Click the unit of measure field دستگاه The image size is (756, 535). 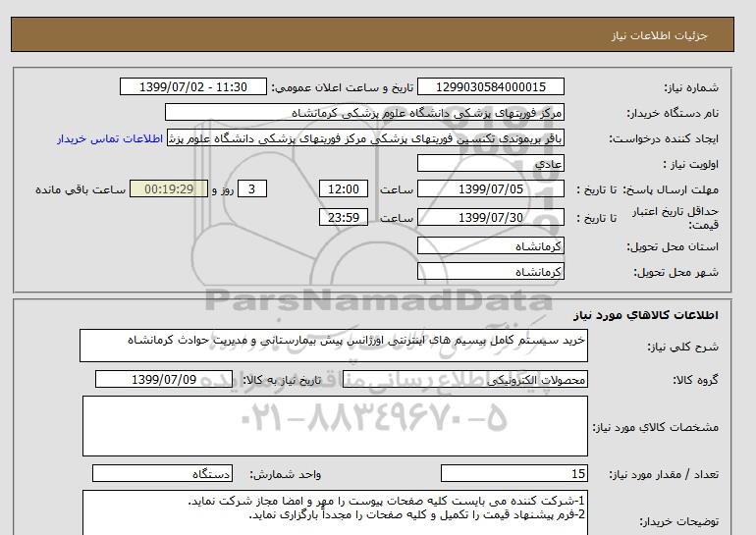coord(162,474)
